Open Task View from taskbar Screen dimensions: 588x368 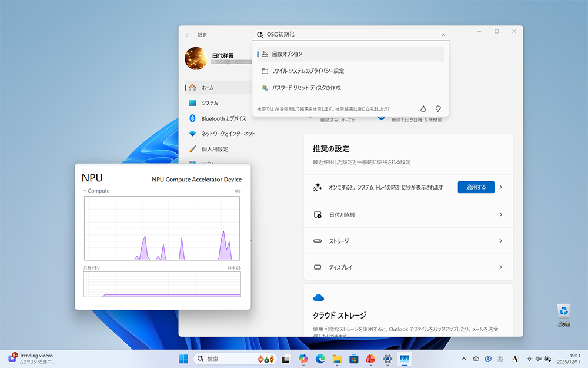point(286,359)
